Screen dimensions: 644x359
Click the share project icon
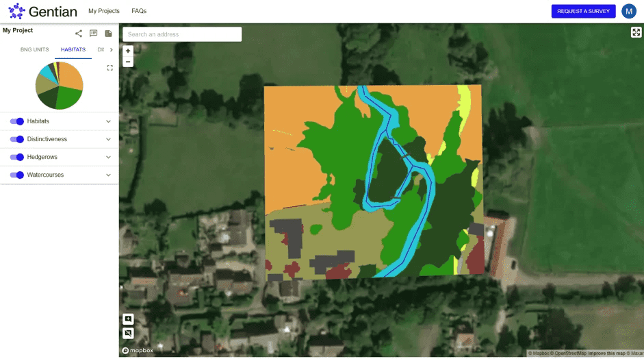click(x=79, y=34)
